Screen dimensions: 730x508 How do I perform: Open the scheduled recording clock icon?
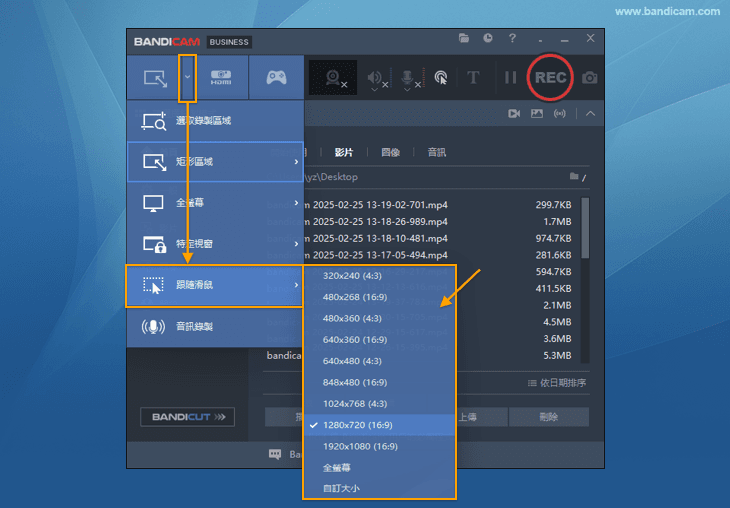click(x=487, y=38)
